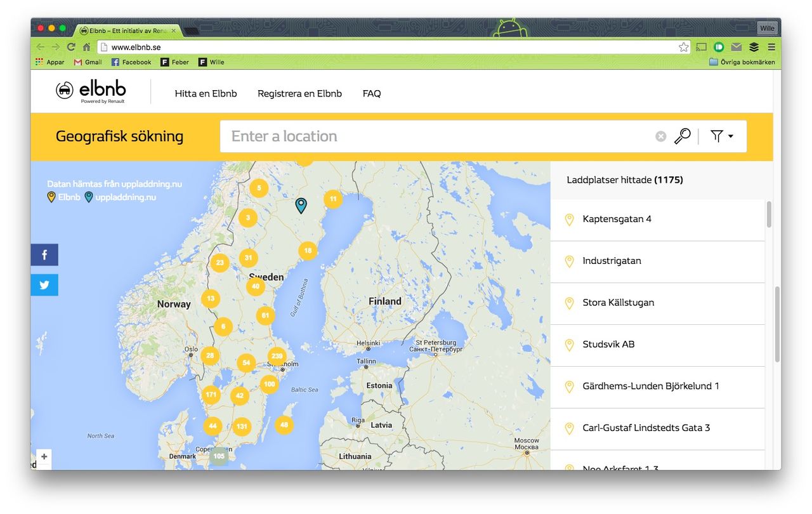Image resolution: width=812 pixels, height=514 pixels.
Task: Clear the search field with the x icon
Action: 660,136
